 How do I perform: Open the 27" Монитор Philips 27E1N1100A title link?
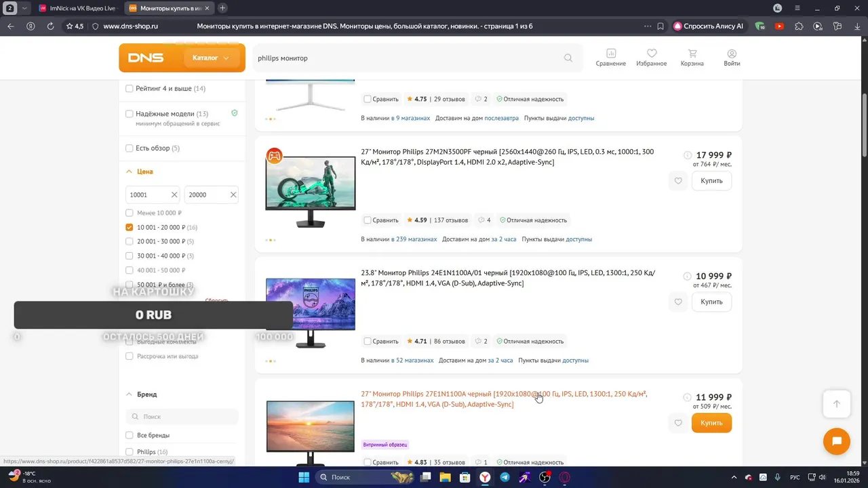click(505, 399)
